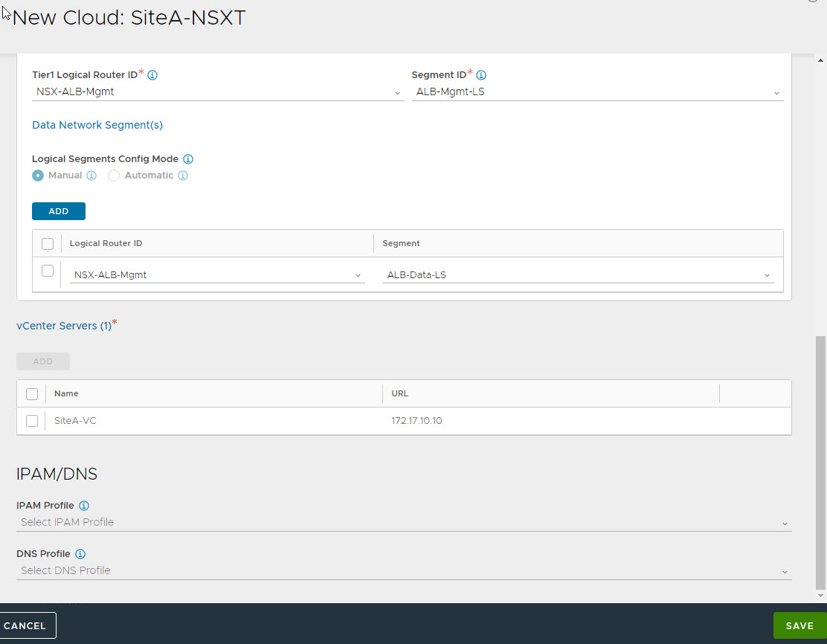
Task: Click info icon beside Segment ID label
Action: pyautogui.click(x=481, y=75)
